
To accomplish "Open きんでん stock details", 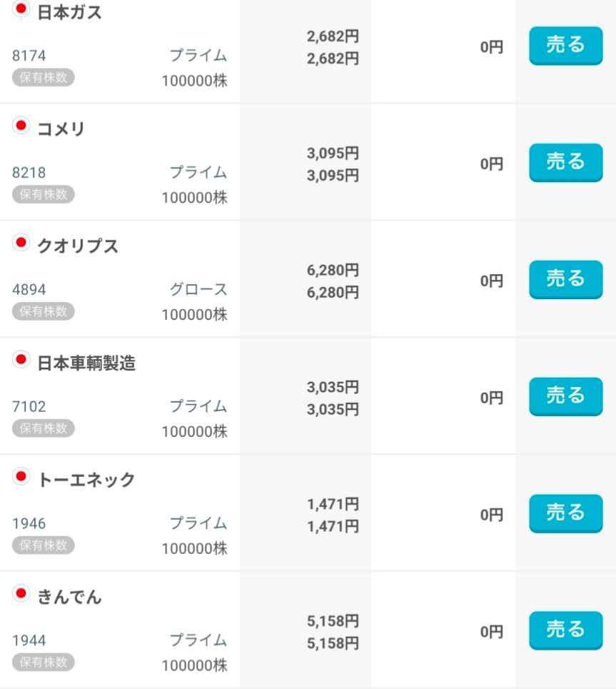I will tap(69, 597).
